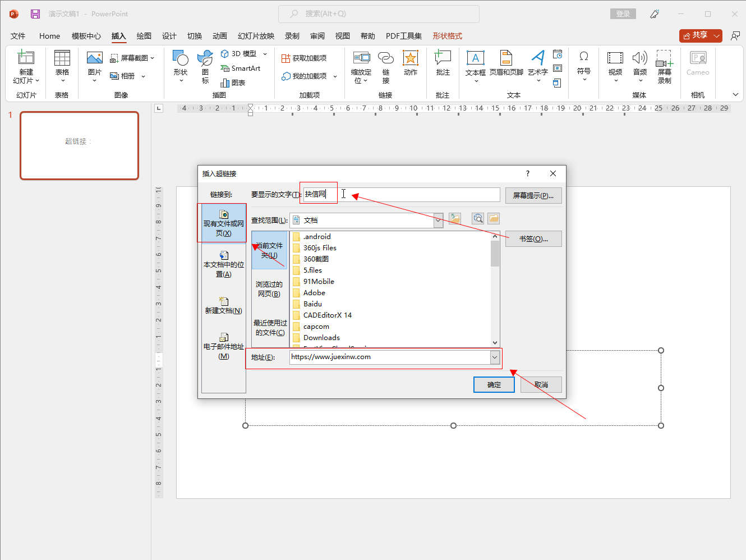Click the Action (动作) star icon
Viewport: 746px width, 560px height.
tap(411, 58)
